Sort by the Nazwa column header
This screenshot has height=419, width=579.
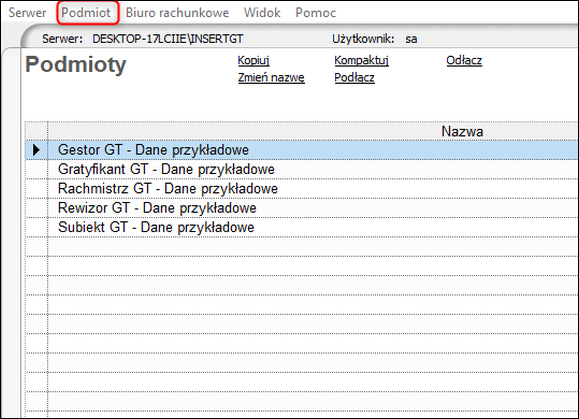tap(314, 131)
